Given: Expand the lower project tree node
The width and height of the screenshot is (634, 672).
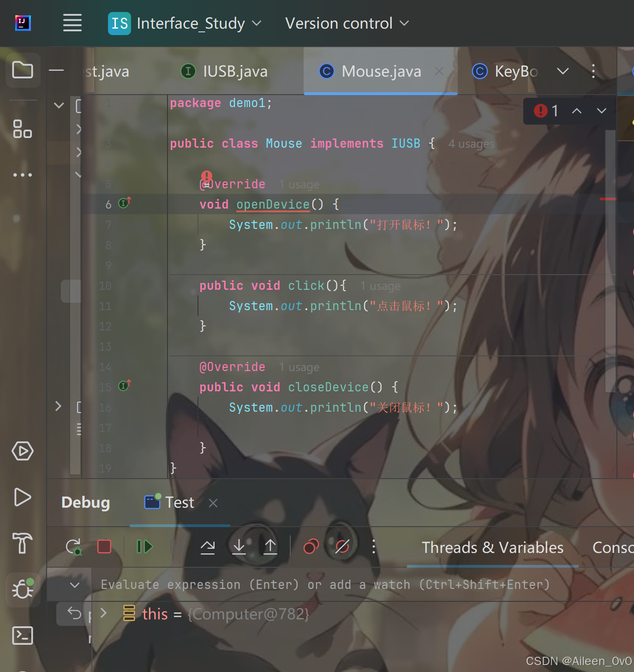Looking at the screenshot, I should point(58,406).
